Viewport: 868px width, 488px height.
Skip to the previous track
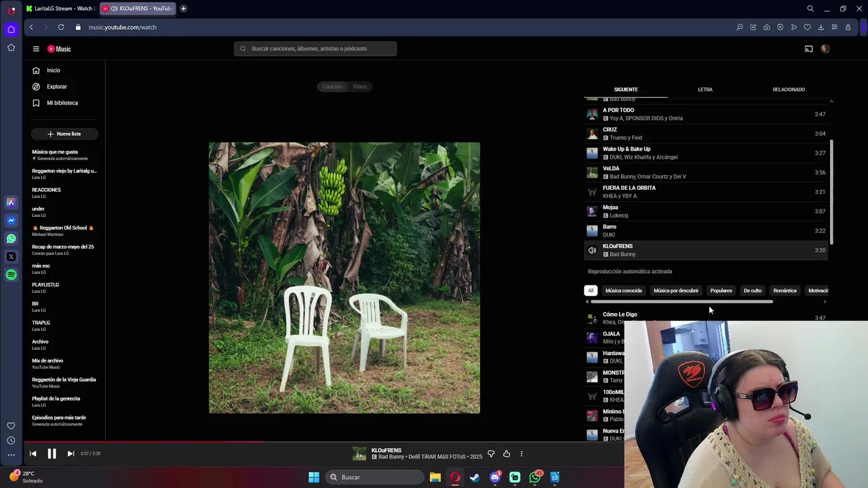33,454
